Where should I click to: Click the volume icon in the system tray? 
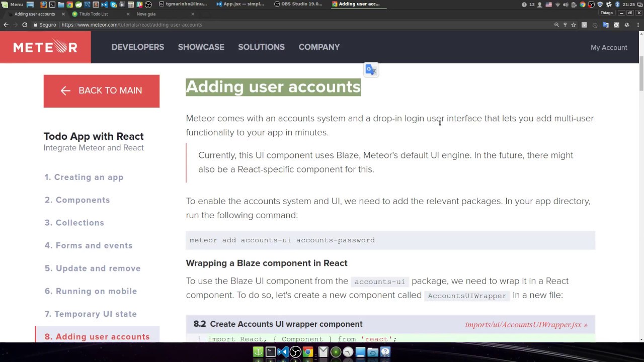tap(566, 4)
